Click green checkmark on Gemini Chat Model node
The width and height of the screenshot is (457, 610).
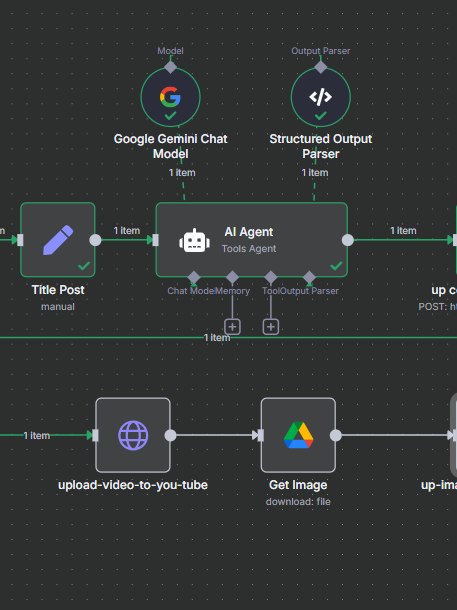pyautogui.click(x=170, y=116)
